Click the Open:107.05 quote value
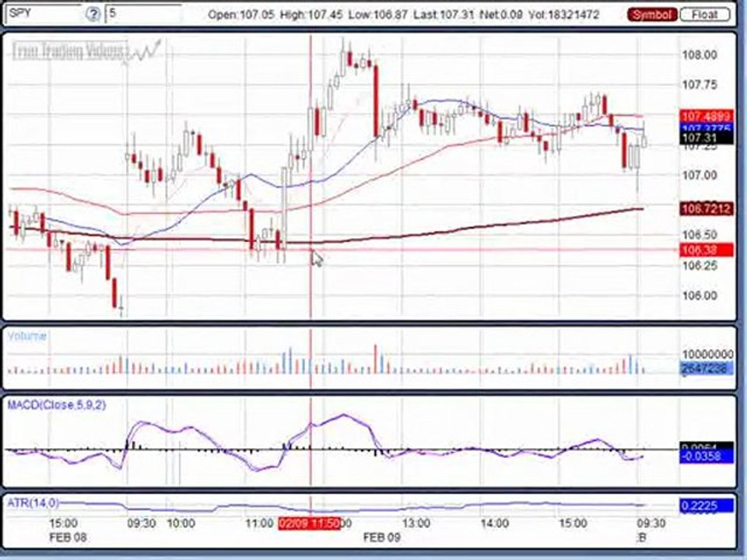The width and height of the screenshot is (747, 560). tap(241, 15)
